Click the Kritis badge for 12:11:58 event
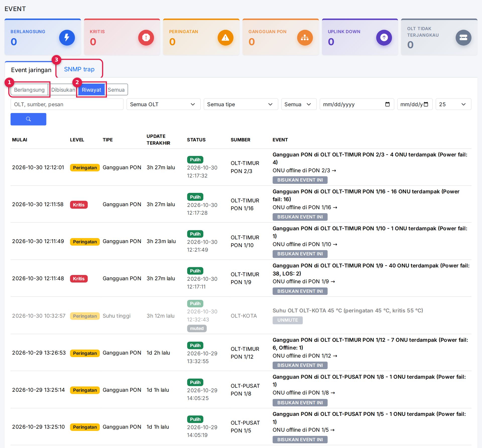482x448 pixels. tap(79, 205)
